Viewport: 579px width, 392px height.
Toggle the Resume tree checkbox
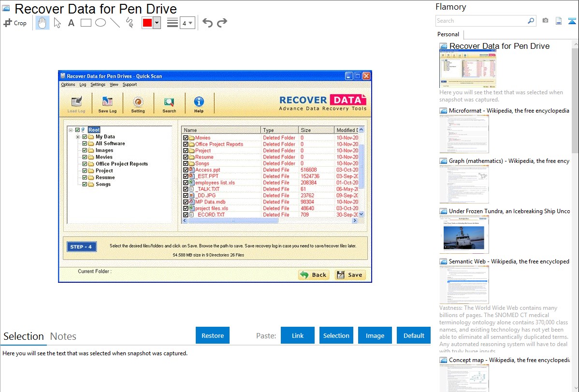coord(85,177)
